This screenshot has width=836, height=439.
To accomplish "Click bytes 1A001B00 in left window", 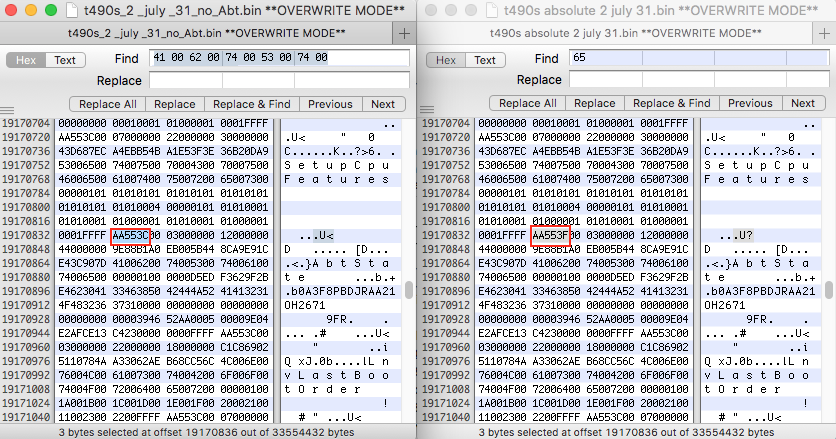I will click(83, 403).
